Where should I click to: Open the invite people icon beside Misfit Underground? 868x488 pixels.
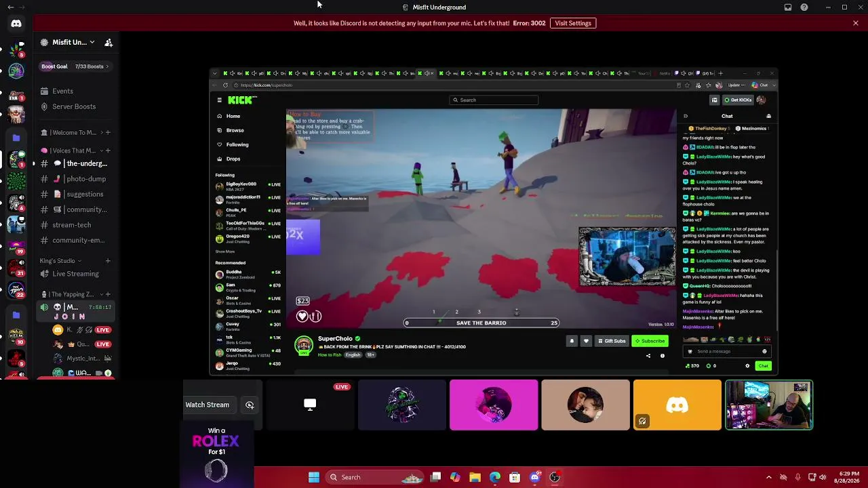click(x=108, y=43)
